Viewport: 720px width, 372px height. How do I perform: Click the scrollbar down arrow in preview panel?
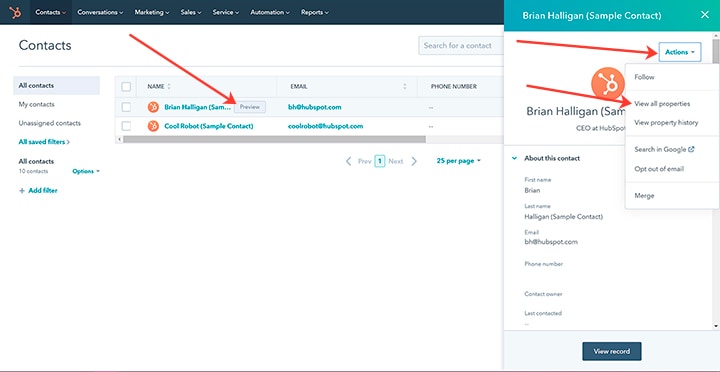pyautogui.click(x=716, y=326)
